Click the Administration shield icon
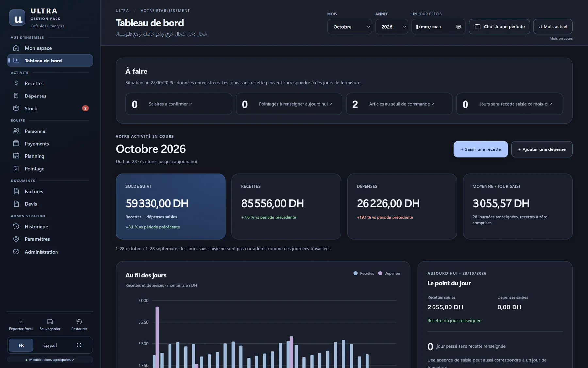588x368 pixels. click(16, 252)
